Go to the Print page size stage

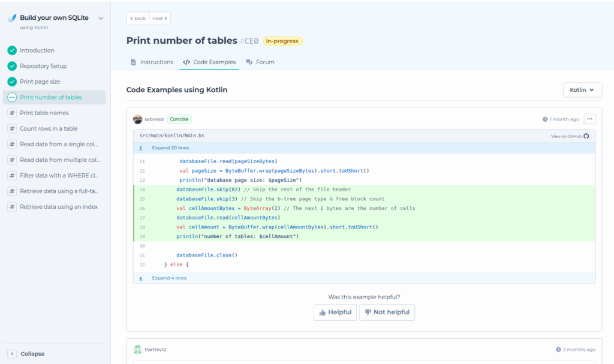click(54, 82)
